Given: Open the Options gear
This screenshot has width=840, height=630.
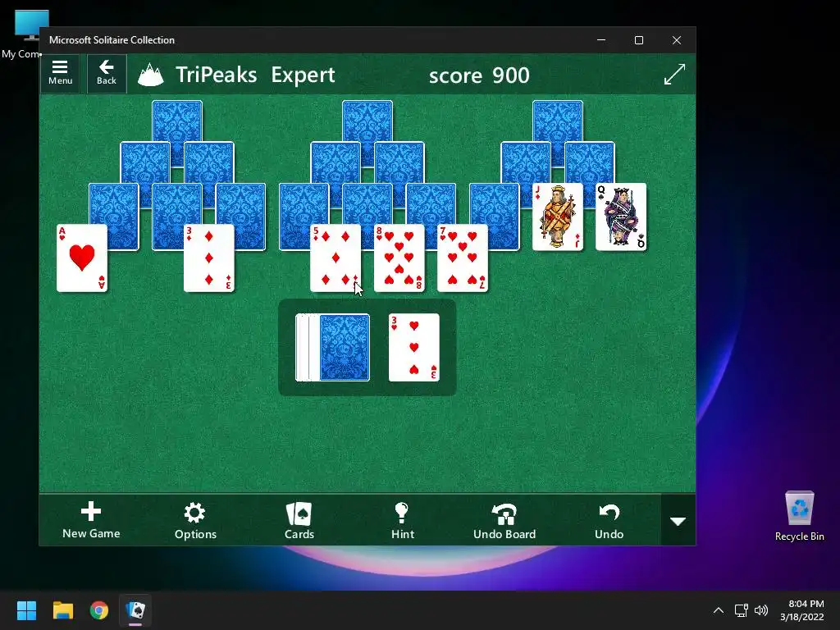Looking at the screenshot, I should [195, 520].
